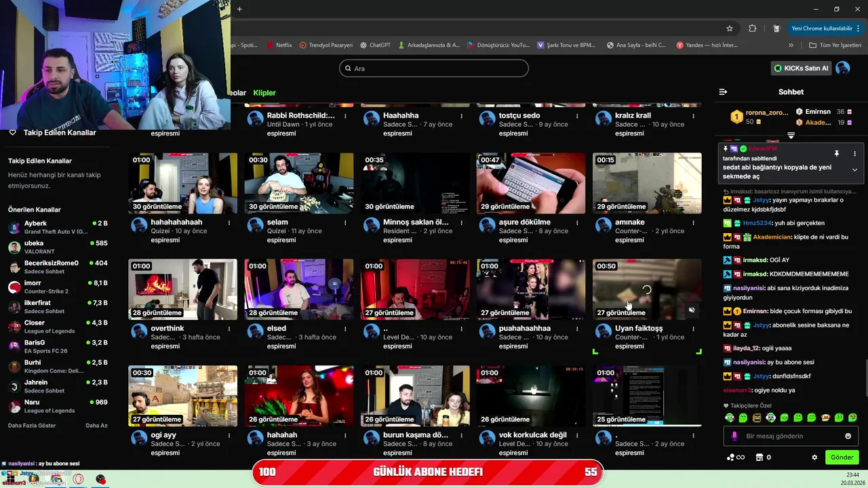Image resolution: width=868 pixels, height=488 pixels.
Task: Switch to the Klipler tab
Action: (x=264, y=93)
